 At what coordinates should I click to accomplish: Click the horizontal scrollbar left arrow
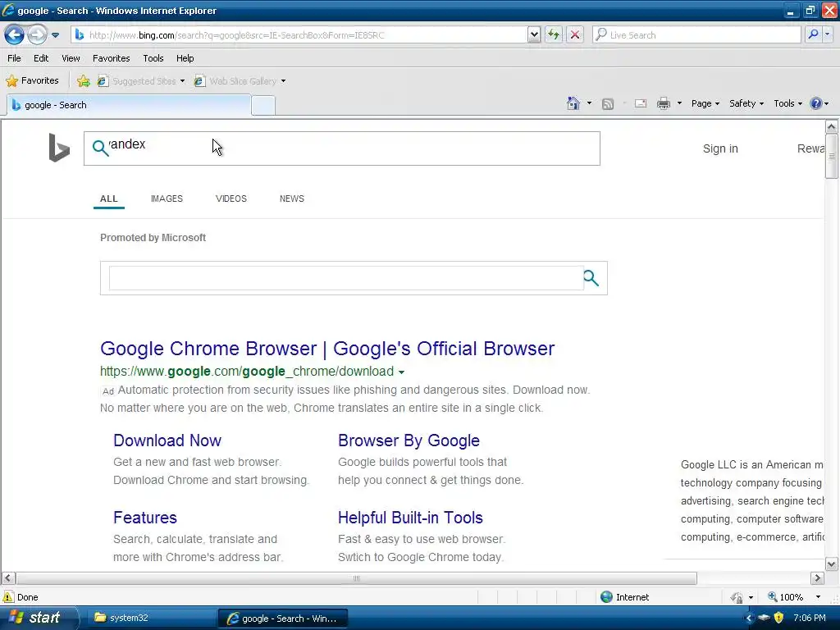[x=8, y=578]
